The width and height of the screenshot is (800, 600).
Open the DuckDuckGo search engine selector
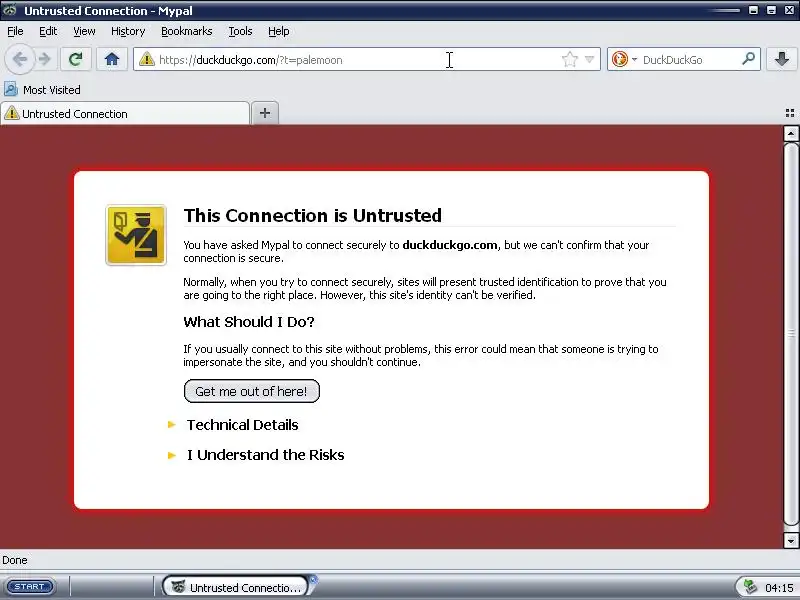click(624, 59)
